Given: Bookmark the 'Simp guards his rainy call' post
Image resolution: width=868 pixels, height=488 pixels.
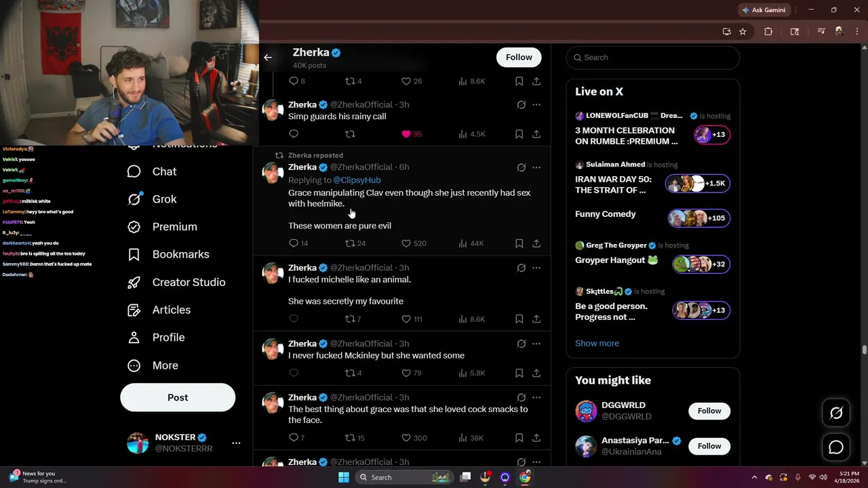Looking at the screenshot, I should click(519, 134).
